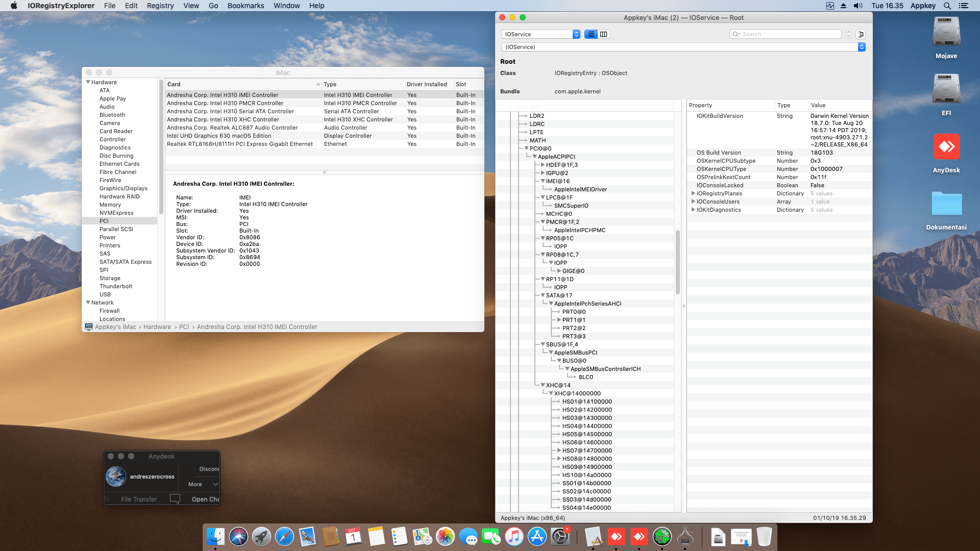Open App Store from the Dock
This screenshot has height=551, width=980.
tap(537, 537)
